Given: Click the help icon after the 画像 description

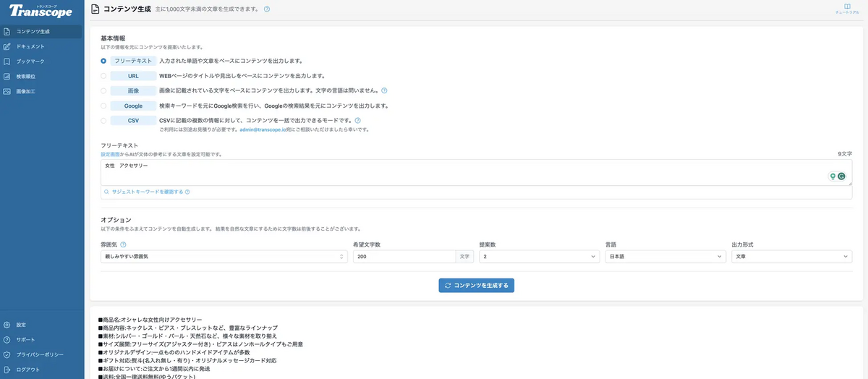Looking at the screenshot, I should click(x=384, y=90).
